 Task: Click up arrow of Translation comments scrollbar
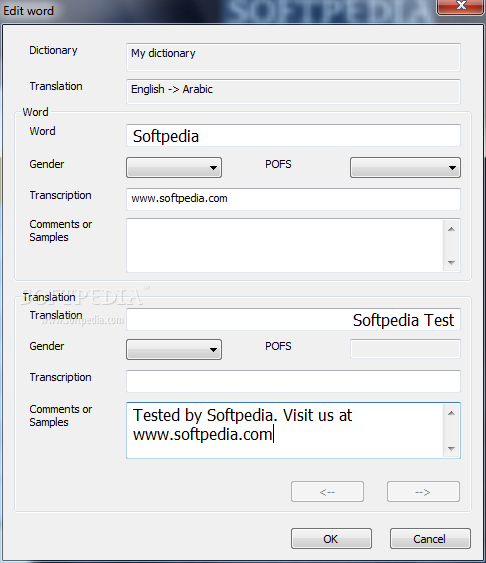click(452, 413)
